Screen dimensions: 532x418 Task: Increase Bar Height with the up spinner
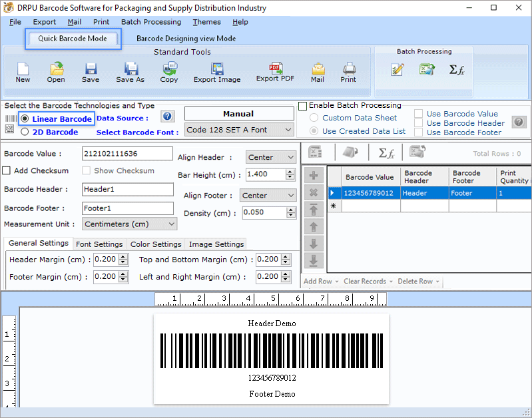pyautogui.click(x=290, y=172)
